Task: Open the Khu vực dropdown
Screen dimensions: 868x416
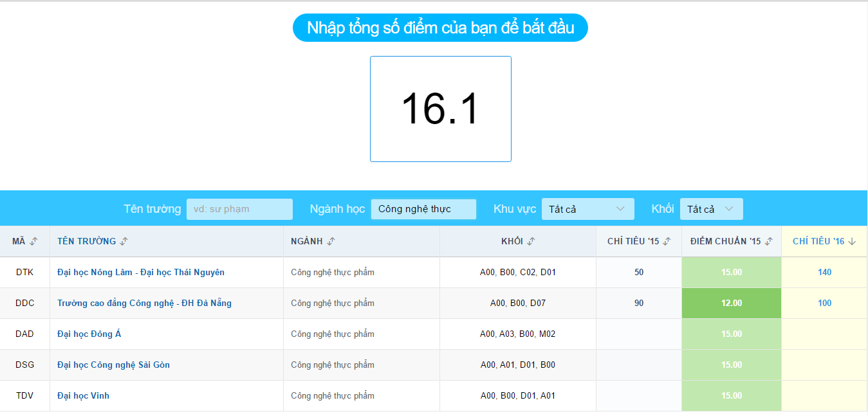Action: click(x=587, y=209)
